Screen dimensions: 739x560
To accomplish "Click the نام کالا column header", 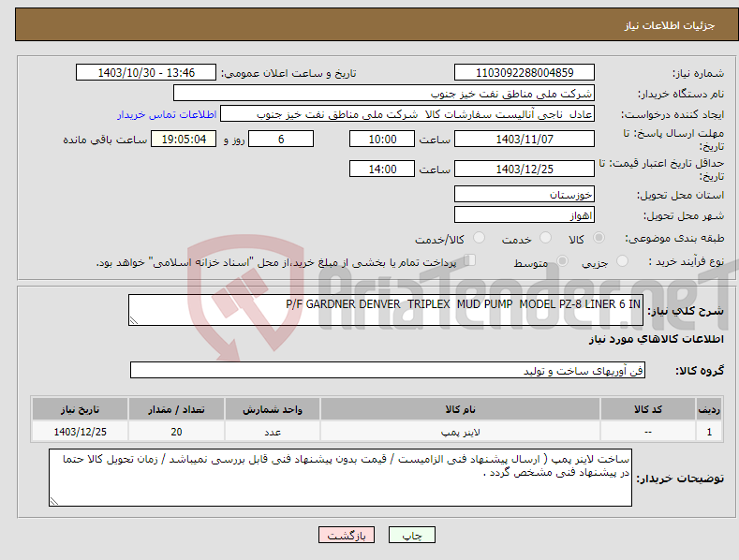I will point(461,409).
